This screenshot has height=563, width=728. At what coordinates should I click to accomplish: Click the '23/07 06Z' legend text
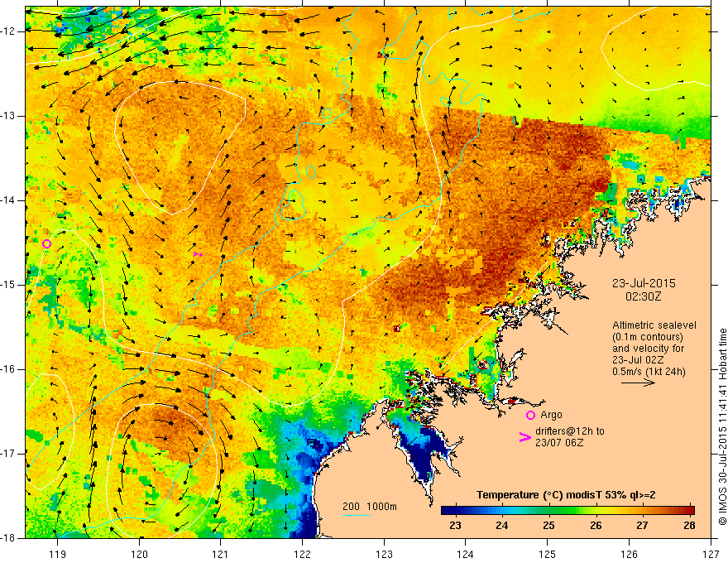[x=559, y=443]
